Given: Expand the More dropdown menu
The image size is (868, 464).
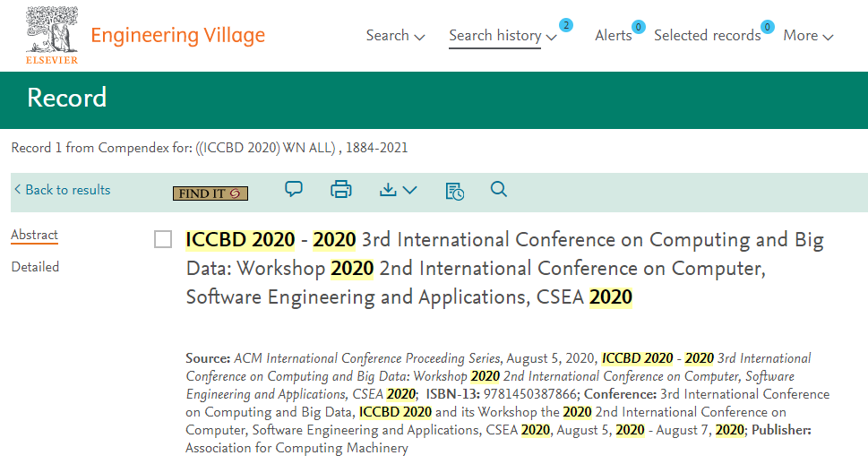Looking at the screenshot, I should click(x=808, y=36).
